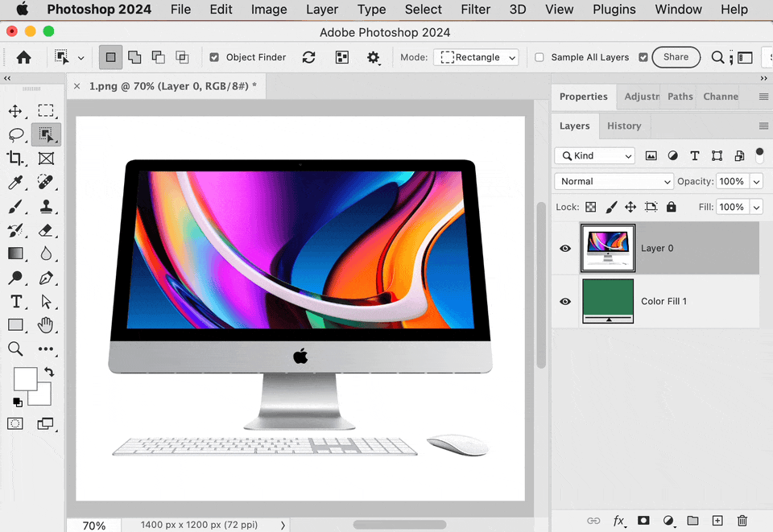Viewport: 773px width, 532px height.
Task: Select the Pen tool
Action: tap(46, 278)
